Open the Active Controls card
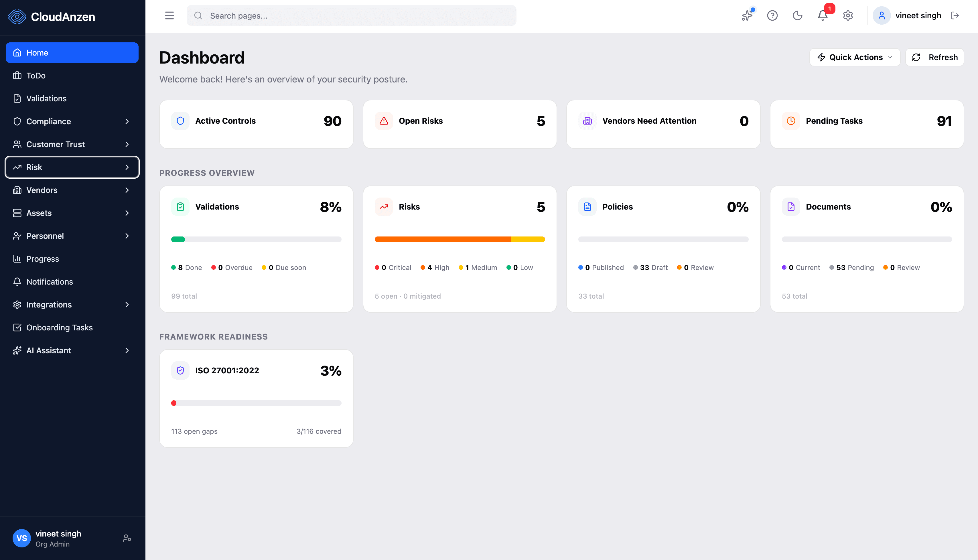 (256, 124)
